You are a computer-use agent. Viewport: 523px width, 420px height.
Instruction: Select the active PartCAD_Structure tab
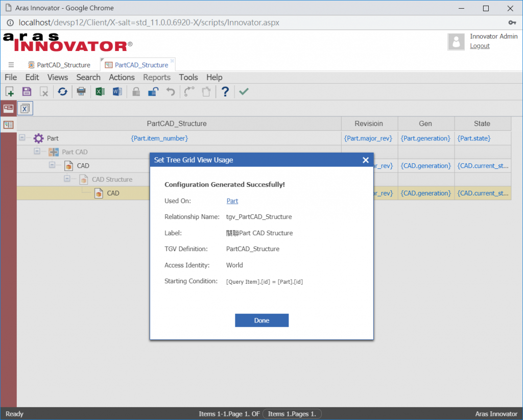[x=137, y=65]
